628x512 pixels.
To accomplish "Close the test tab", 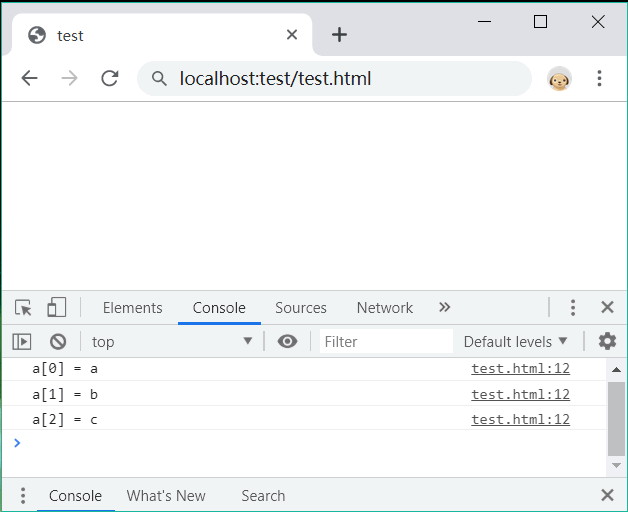I will [292, 34].
